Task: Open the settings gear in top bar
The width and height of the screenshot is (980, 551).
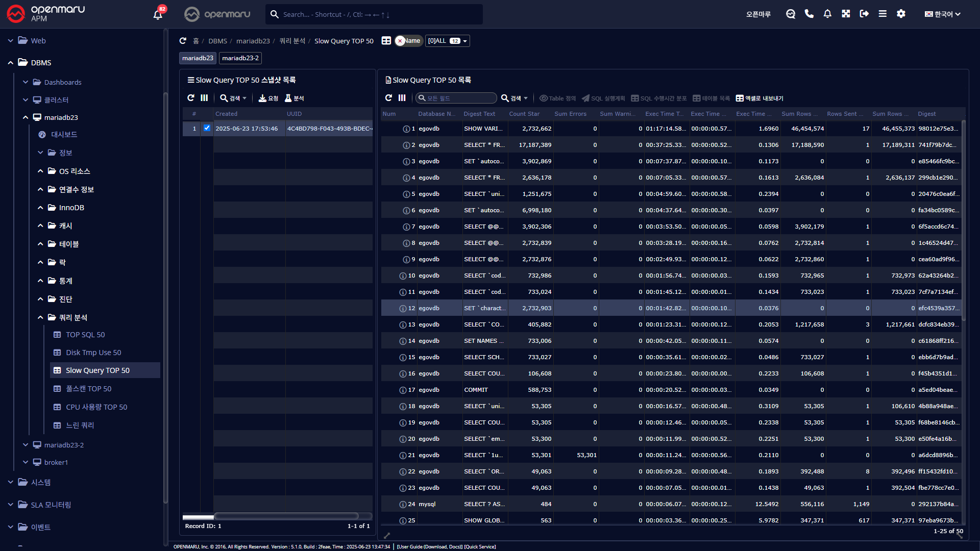Action: [x=901, y=14]
